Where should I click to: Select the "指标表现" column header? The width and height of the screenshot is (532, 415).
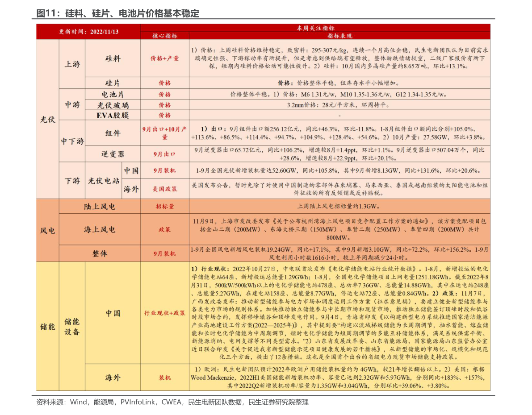[339, 36]
